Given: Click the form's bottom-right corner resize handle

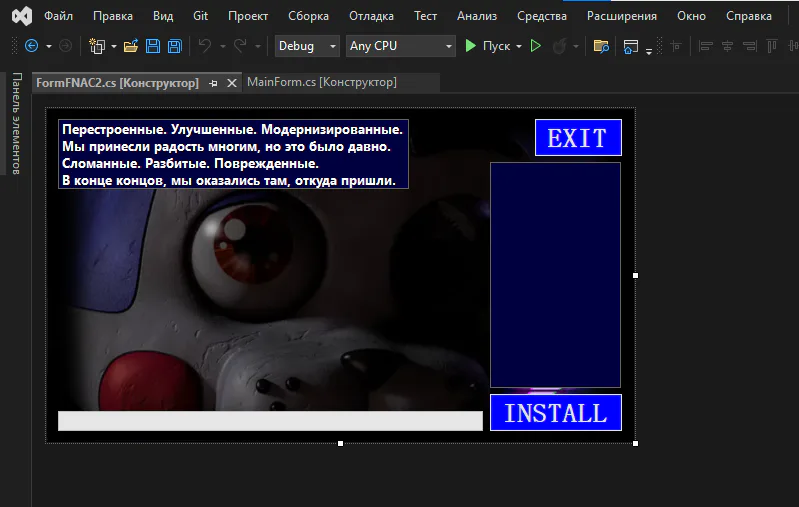Looking at the screenshot, I should (635, 443).
